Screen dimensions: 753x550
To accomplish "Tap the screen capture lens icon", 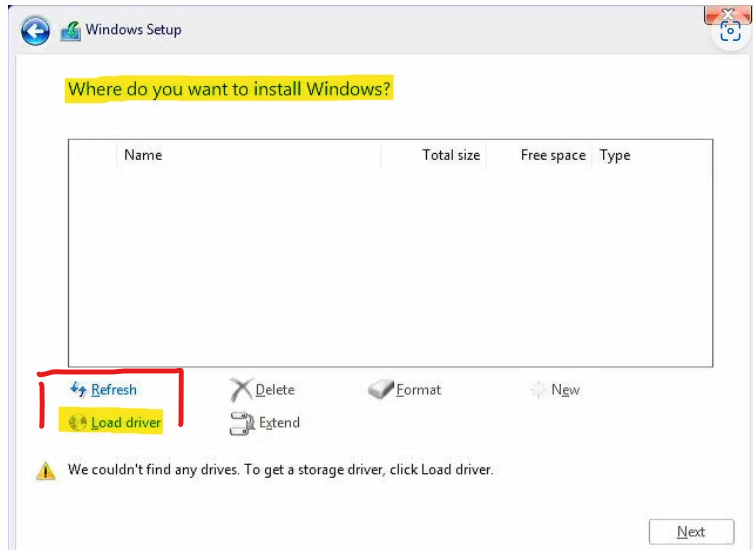I will (730, 32).
